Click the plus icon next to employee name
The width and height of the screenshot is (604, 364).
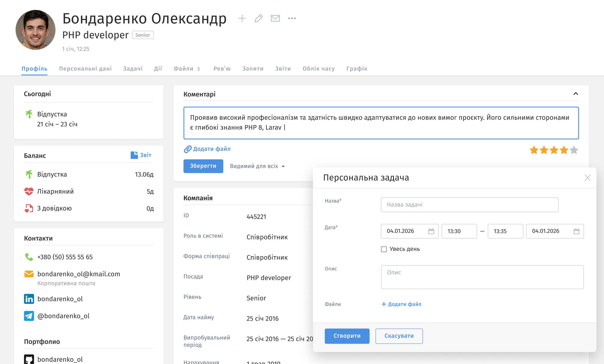242,18
